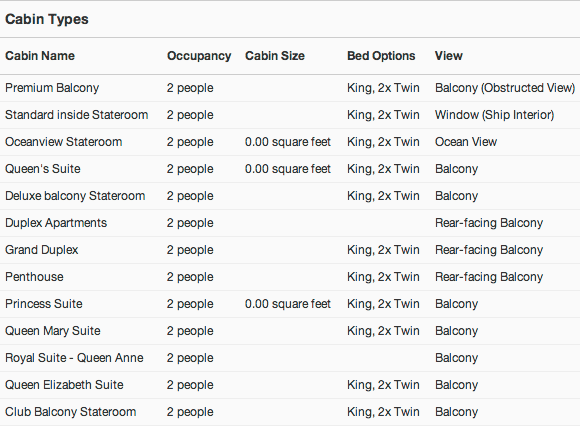
Task: Select the Queen Mary Suite row
Action: tap(290, 331)
